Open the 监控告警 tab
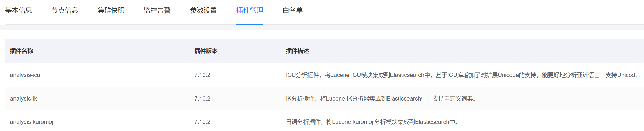644x131 pixels. click(157, 10)
